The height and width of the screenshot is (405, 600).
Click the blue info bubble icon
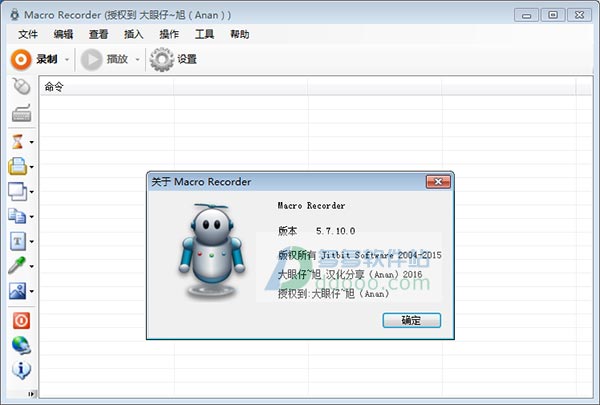click(x=21, y=370)
